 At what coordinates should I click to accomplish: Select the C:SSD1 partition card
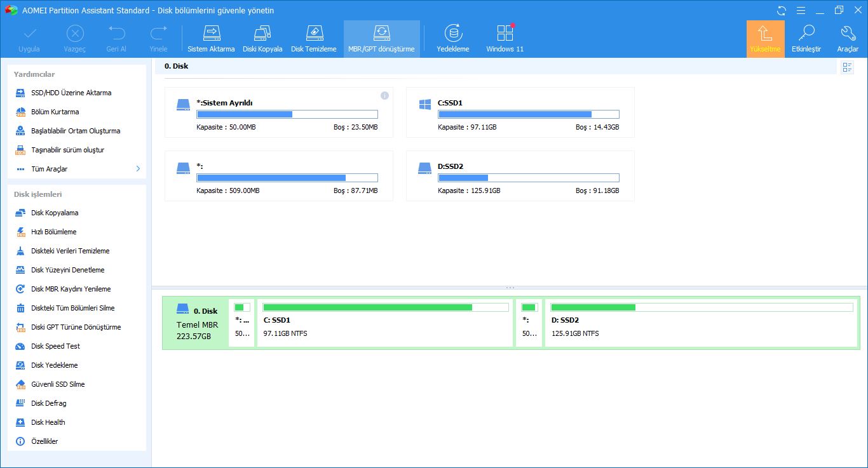(x=520, y=112)
